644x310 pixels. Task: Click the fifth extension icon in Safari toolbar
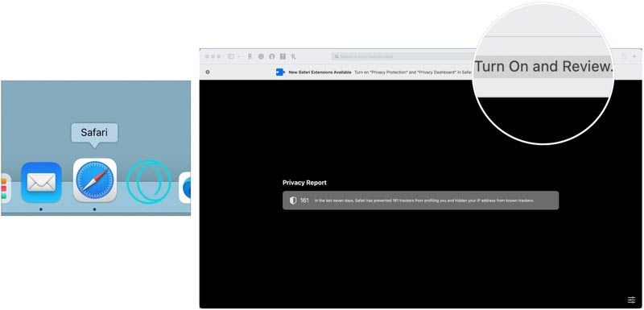pyautogui.click(x=293, y=56)
